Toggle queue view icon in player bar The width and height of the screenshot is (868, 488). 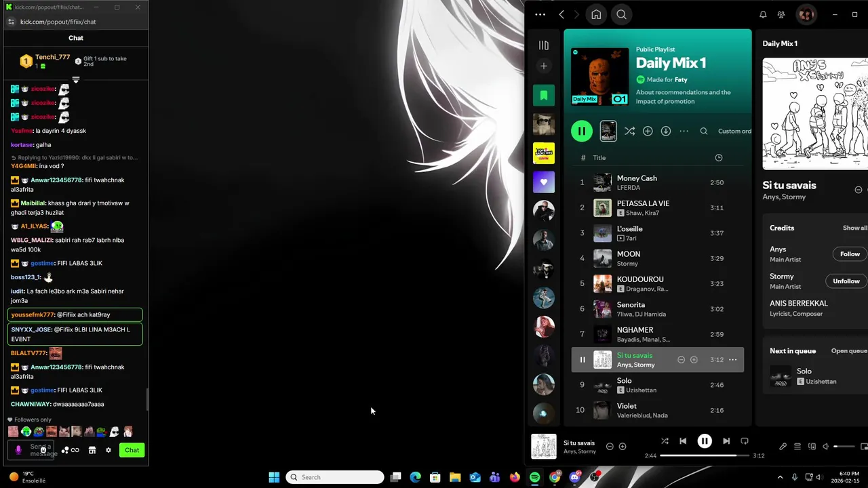pos(797,447)
